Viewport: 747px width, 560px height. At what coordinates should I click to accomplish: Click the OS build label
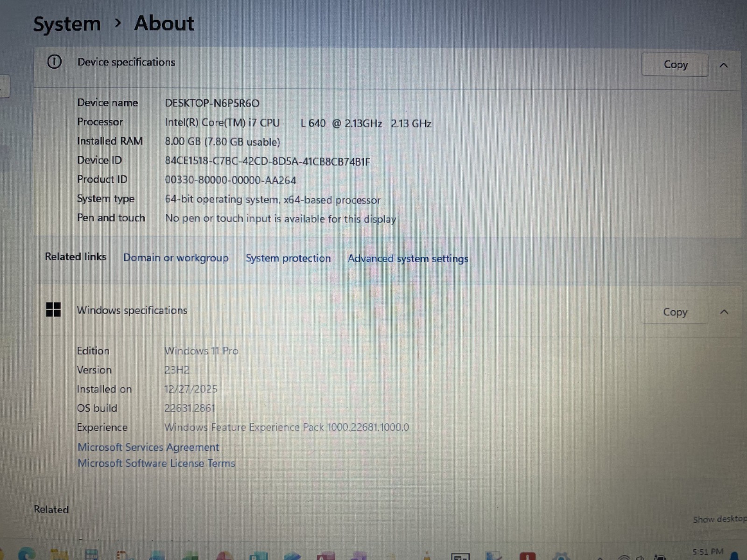pyautogui.click(x=97, y=408)
